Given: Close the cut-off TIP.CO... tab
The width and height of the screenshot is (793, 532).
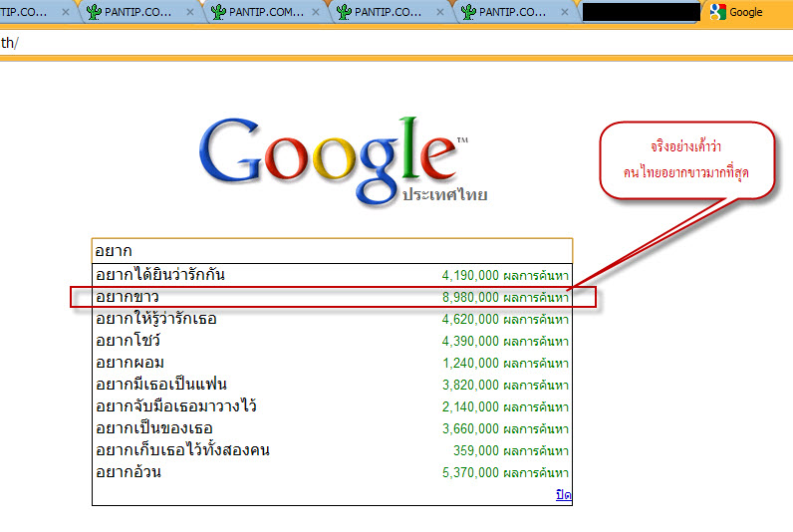Looking at the screenshot, I should 65,12.
